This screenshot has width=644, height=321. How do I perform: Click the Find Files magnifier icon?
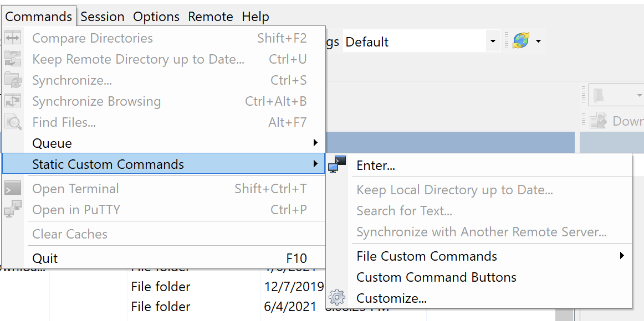(x=13, y=122)
